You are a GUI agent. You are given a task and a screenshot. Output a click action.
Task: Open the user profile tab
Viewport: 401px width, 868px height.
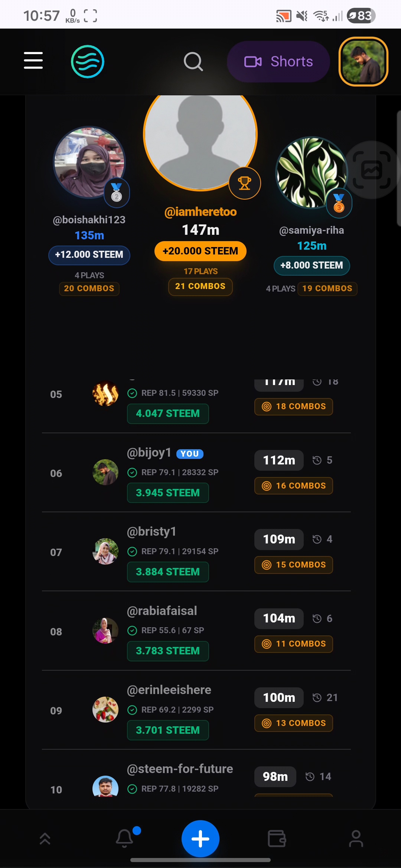356,839
